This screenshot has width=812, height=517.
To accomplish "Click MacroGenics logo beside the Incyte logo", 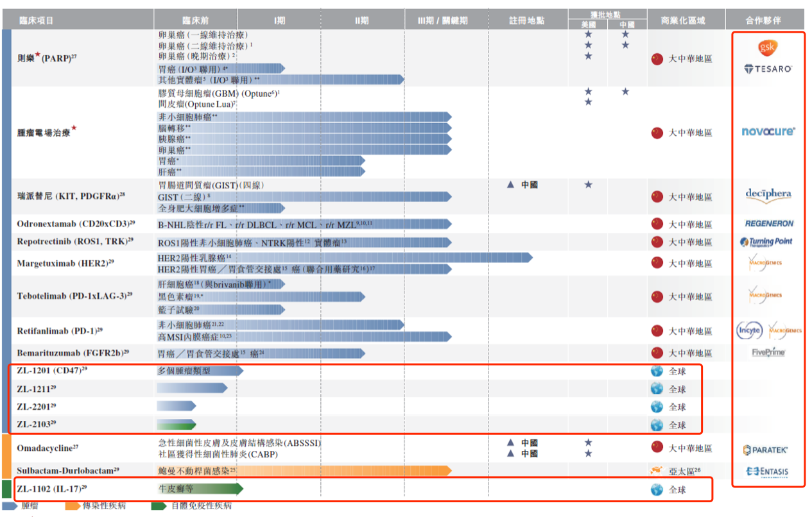I will 784,330.
